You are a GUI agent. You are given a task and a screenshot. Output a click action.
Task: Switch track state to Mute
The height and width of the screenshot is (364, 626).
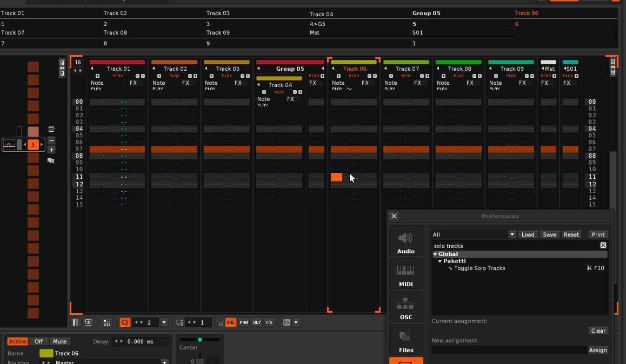59,341
